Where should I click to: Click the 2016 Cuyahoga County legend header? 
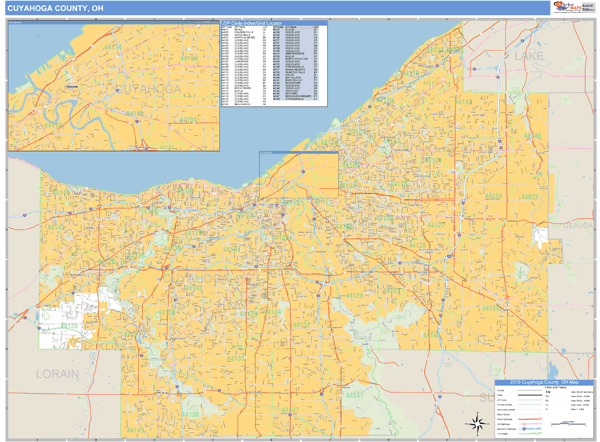[543, 384]
